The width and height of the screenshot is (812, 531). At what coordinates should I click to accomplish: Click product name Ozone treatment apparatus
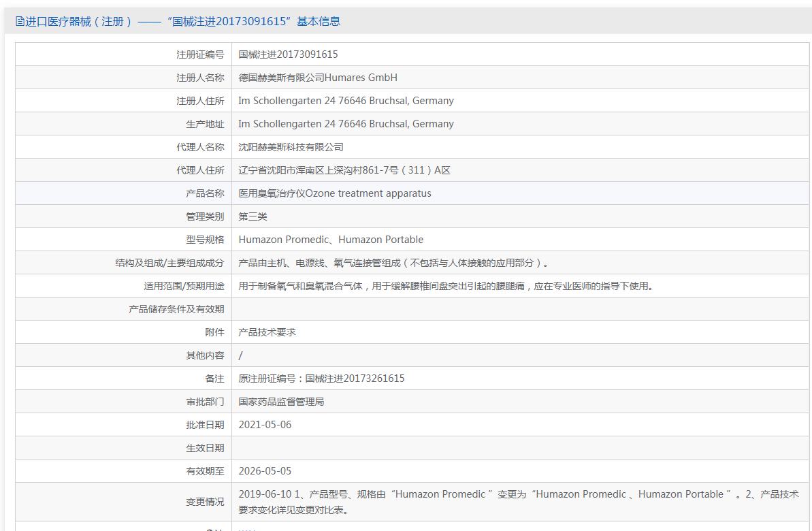[335, 193]
